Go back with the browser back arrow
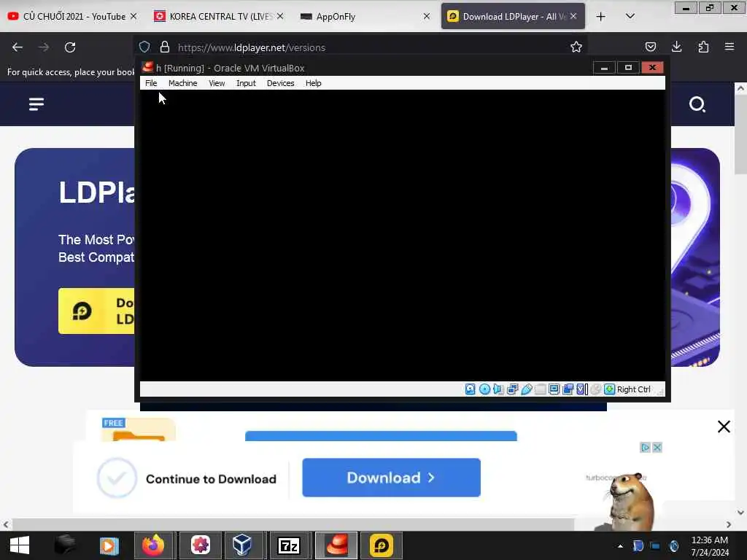 coord(18,47)
